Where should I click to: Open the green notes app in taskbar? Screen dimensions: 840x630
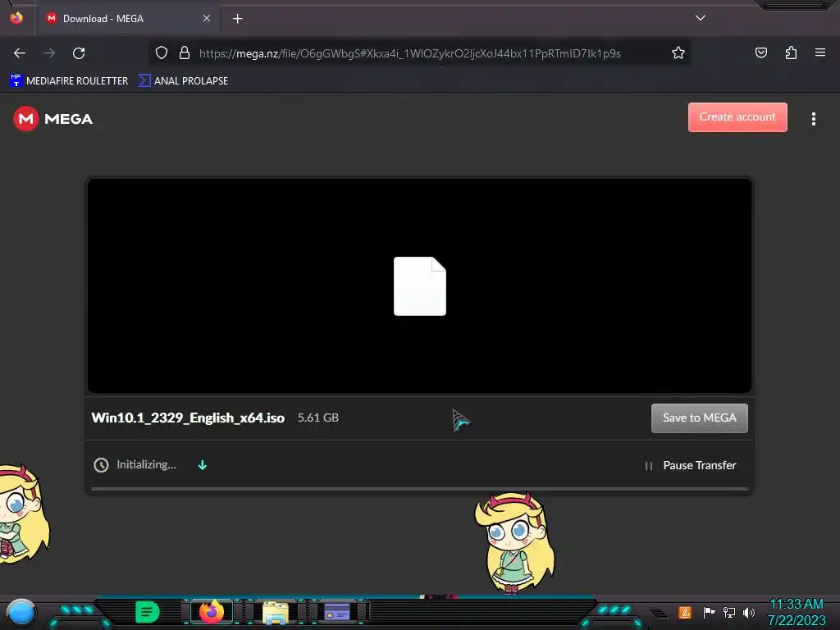pyautogui.click(x=147, y=612)
